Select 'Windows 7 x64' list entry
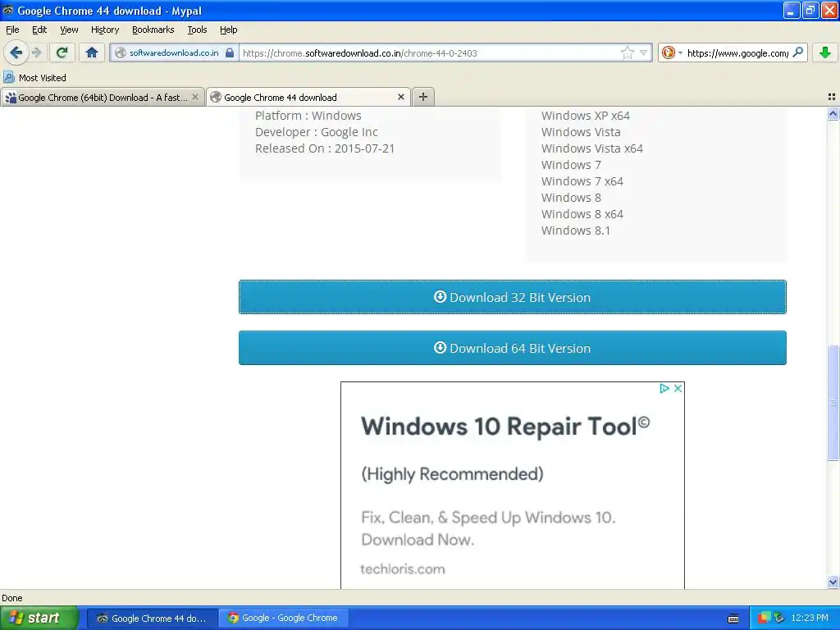 582,181
